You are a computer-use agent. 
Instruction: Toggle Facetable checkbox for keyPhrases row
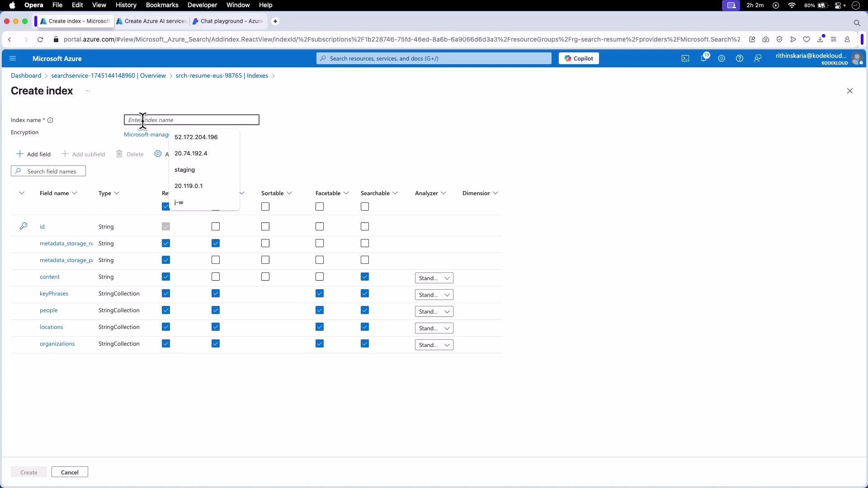[x=320, y=293]
